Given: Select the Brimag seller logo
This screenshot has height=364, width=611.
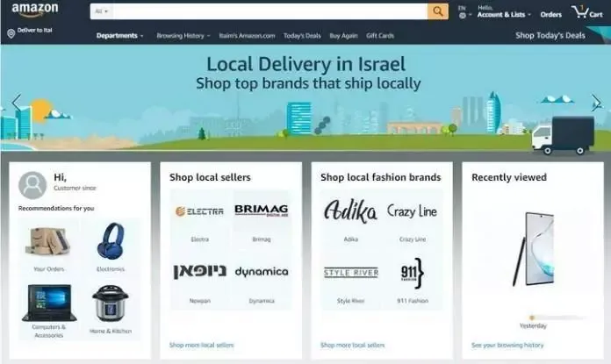Looking at the screenshot, I should 261,211.
